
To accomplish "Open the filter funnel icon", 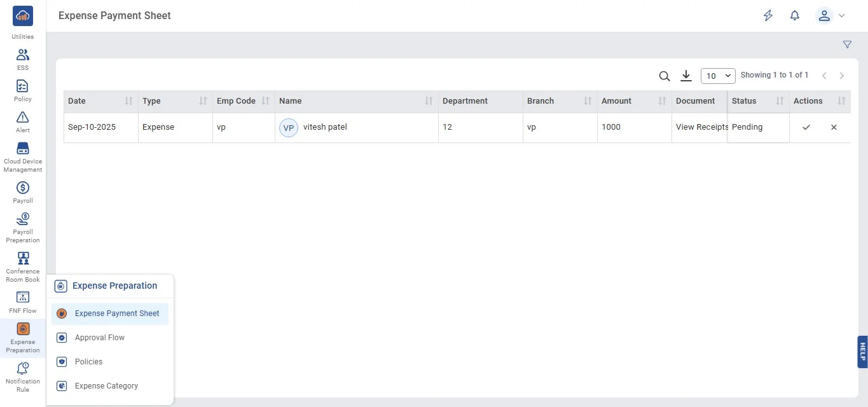I will point(847,45).
